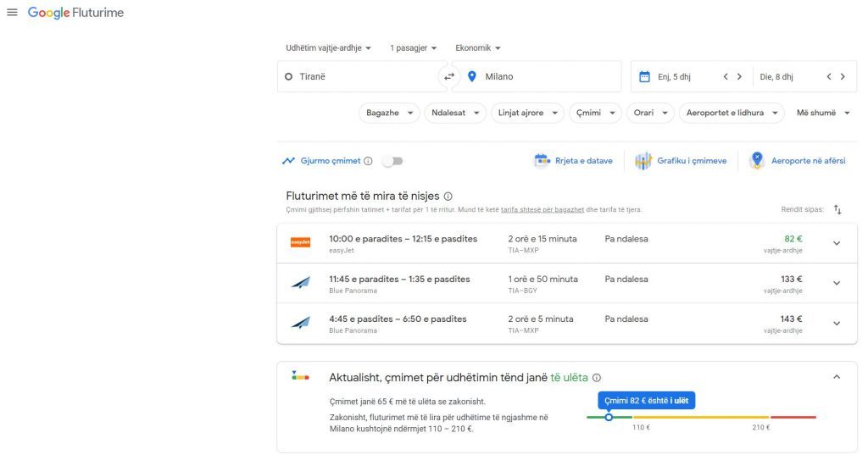Open the hamburger main menu
The width and height of the screenshot is (868, 466).
click(x=12, y=13)
